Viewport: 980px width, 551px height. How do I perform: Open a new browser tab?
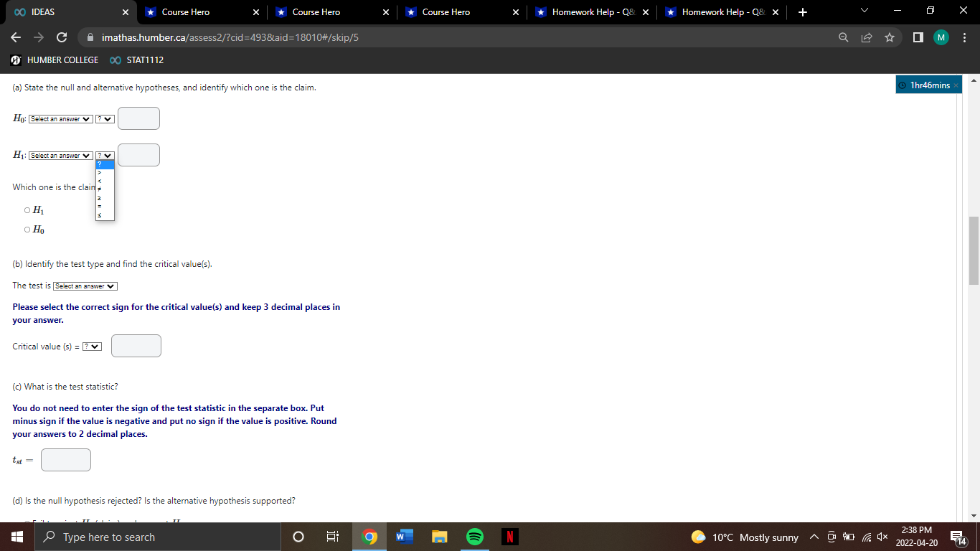(803, 12)
